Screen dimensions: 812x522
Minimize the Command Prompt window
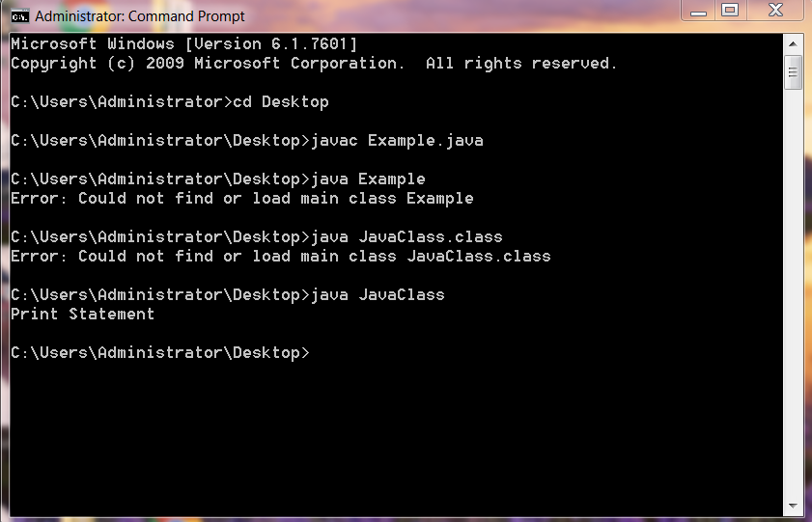[698, 11]
